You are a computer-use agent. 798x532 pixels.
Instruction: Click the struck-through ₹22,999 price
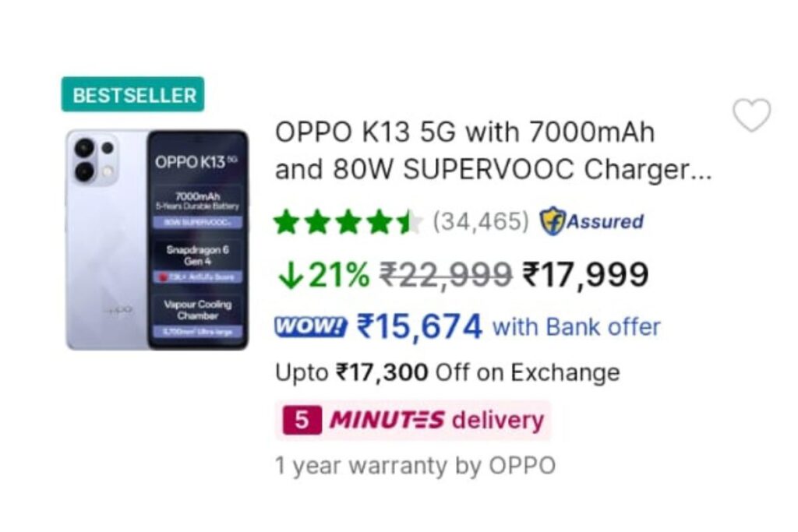pos(446,275)
